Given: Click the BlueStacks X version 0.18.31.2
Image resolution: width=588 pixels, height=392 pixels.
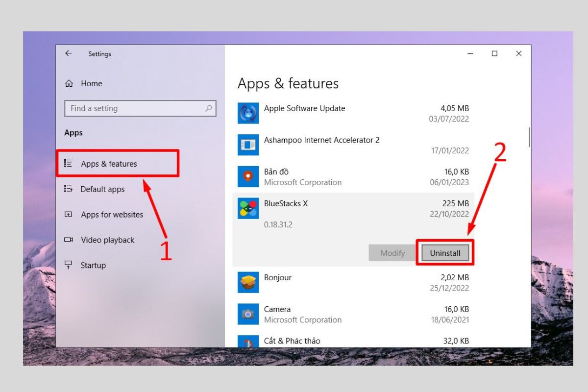Looking at the screenshot, I should tap(278, 225).
